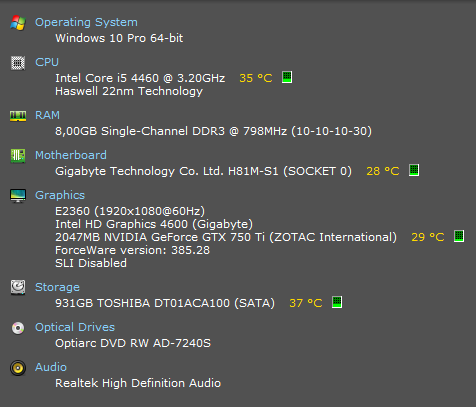The image size is (476, 407).
Task: Click the Audio speaker icon
Action: click(x=18, y=368)
